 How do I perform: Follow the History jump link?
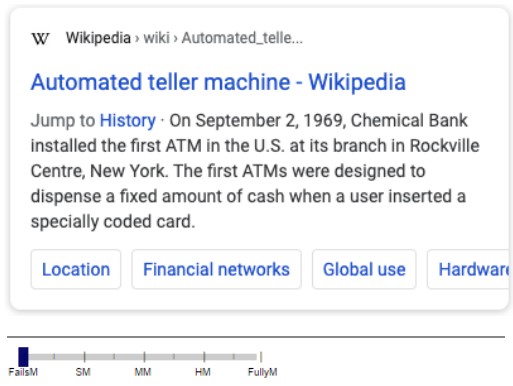pos(128,120)
